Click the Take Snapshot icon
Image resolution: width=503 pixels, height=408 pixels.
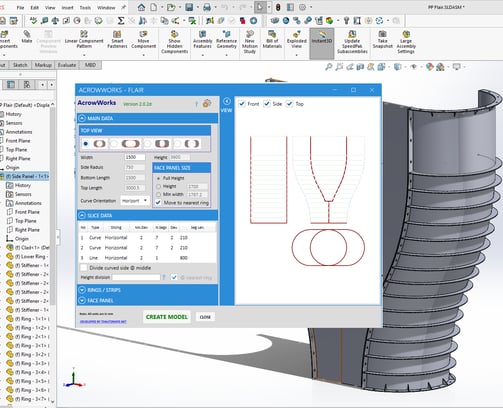pos(382,40)
